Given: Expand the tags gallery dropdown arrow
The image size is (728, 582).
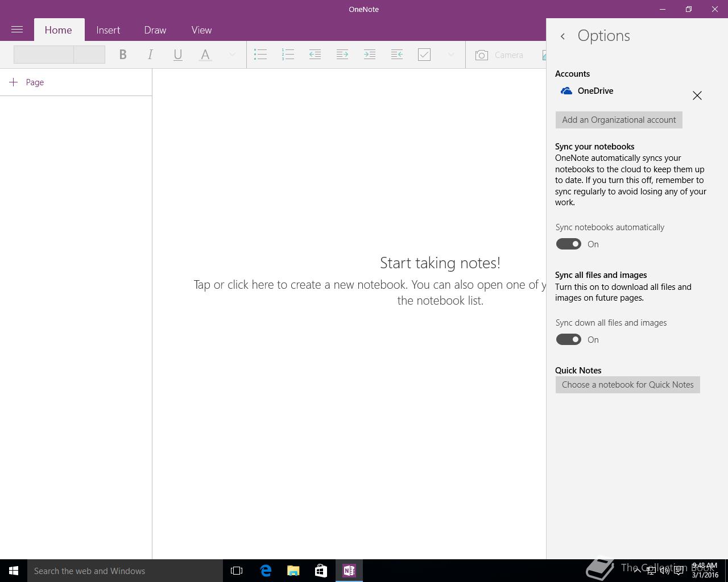Looking at the screenshot, I should pos(451,55).
